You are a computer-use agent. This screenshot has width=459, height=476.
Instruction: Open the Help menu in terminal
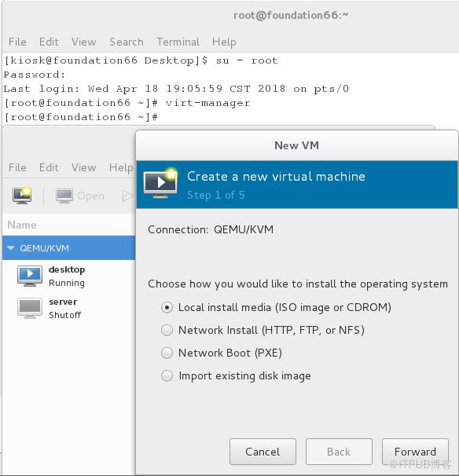click(x=224, y=42)
